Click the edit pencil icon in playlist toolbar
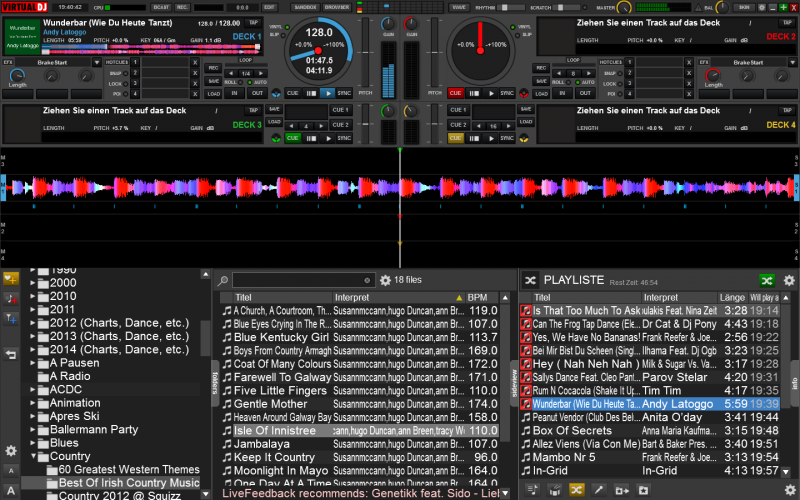Viewport: 800px width, 500px height. click(598, 490)
